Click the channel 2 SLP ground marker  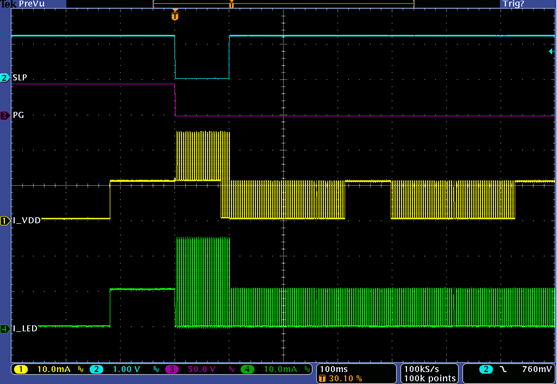[x=5, y=78]
